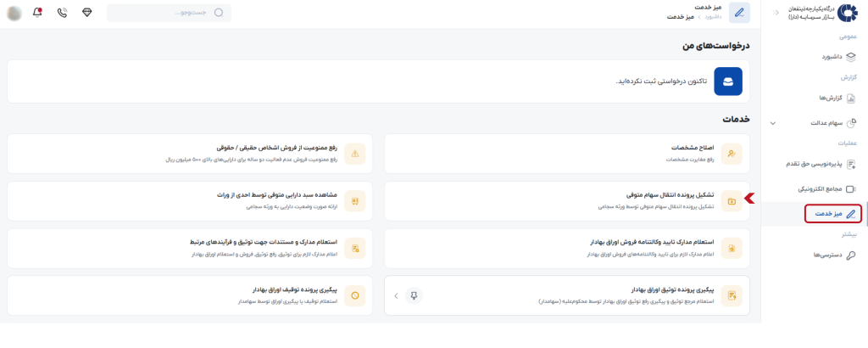
Task: Click the chevron arrow on پیگیری پرونده توثیق card
Action: (396, 295)
